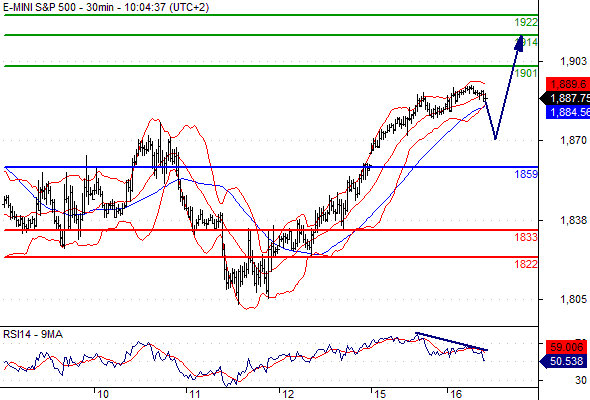Click the blue 50.538 RSI value tag
The width and height of the screenshot is (590, 400).
click(x=563, y=361)
